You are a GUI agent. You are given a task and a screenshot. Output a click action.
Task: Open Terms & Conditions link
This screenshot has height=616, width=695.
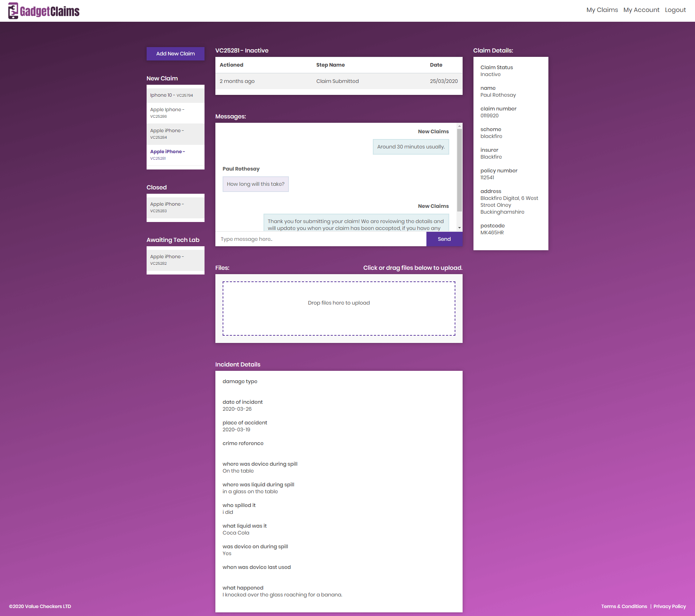click(x=624, y=606)
